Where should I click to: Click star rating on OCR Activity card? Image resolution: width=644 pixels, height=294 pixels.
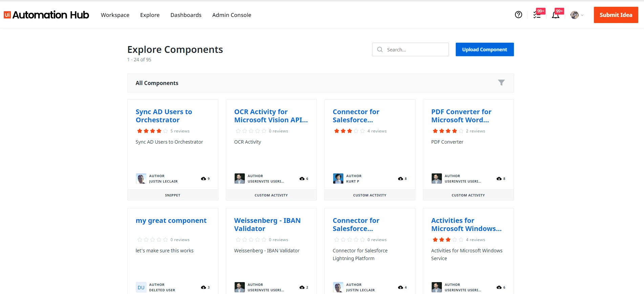251,131
